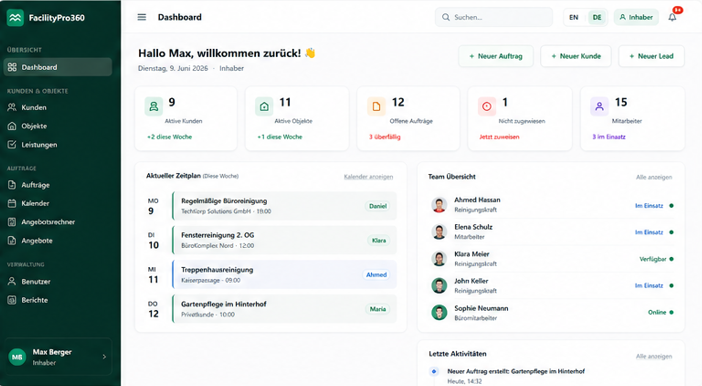Click +2 diese Woche under Aktive Kunden

(x=169, y=137)
